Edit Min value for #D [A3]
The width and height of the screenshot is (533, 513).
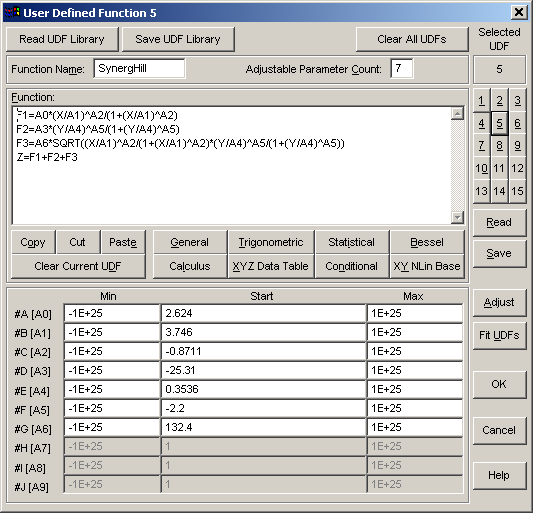pos(112,371)
